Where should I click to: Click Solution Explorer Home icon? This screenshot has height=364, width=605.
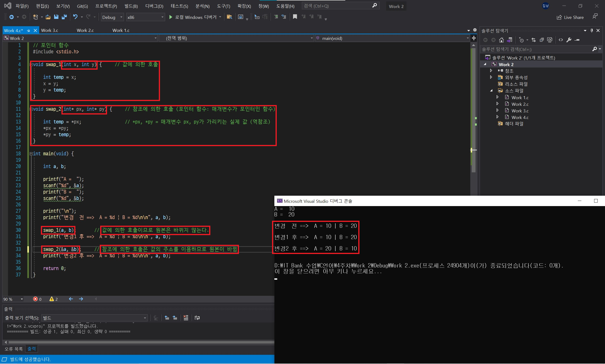[501, 40]
